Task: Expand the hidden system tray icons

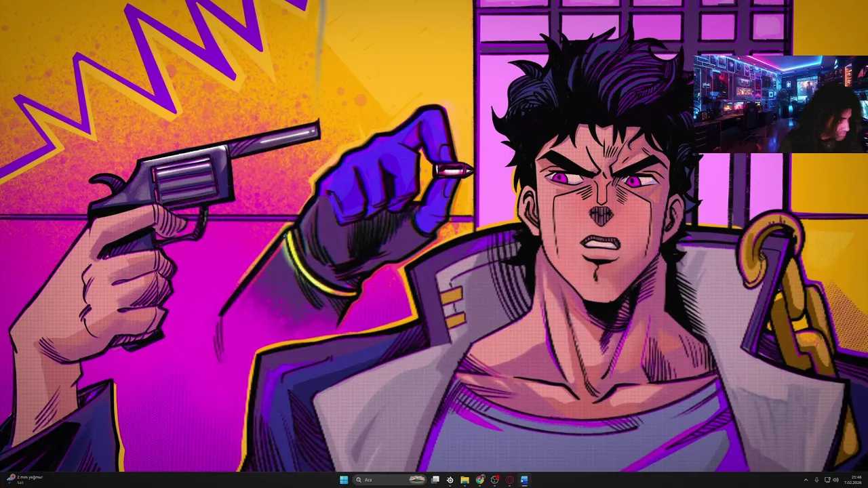Action: [806, 480]
